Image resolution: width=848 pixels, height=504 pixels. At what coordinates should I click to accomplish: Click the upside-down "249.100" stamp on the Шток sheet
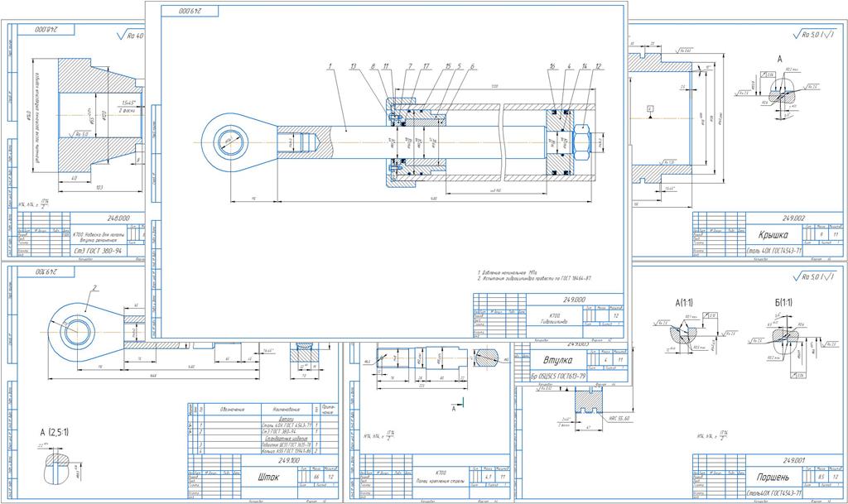(46, 271)
